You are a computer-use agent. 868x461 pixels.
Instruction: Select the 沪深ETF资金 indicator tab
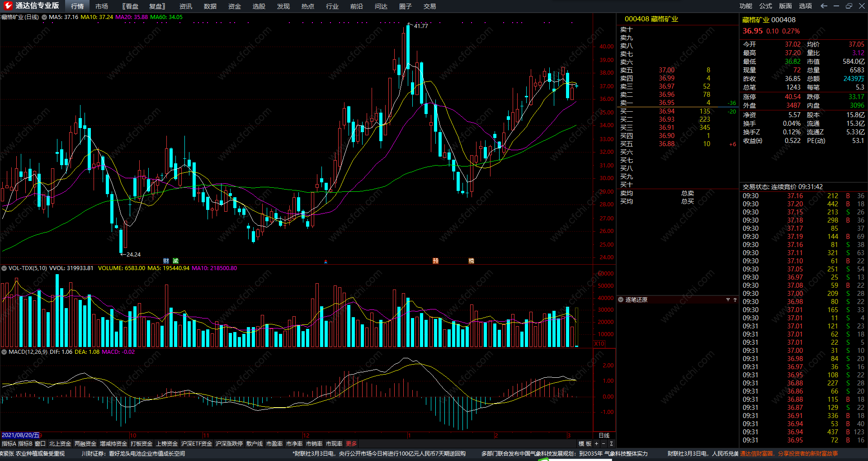[x=197, y=444]
